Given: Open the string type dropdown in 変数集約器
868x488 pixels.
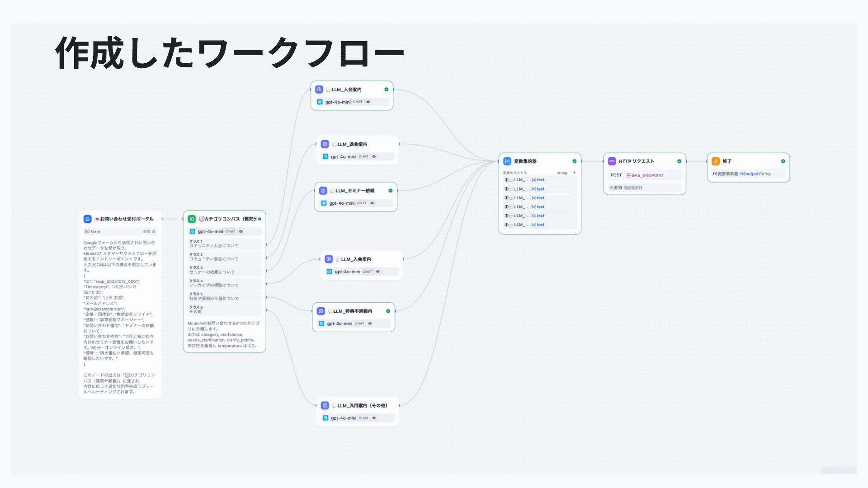Looking at the screenshot, I should [562, 173].
